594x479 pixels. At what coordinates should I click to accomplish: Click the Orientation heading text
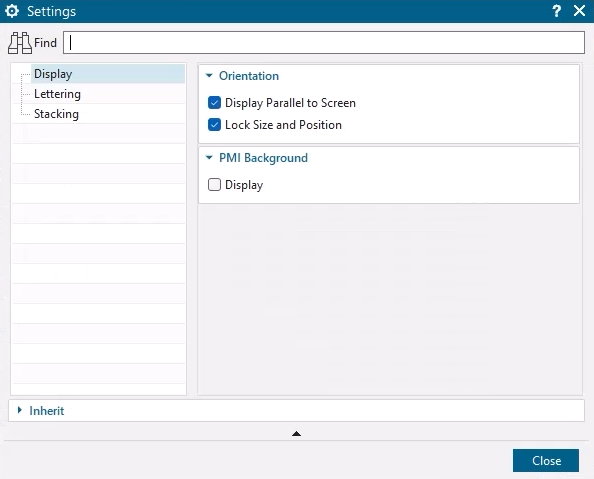coord(249,76)
